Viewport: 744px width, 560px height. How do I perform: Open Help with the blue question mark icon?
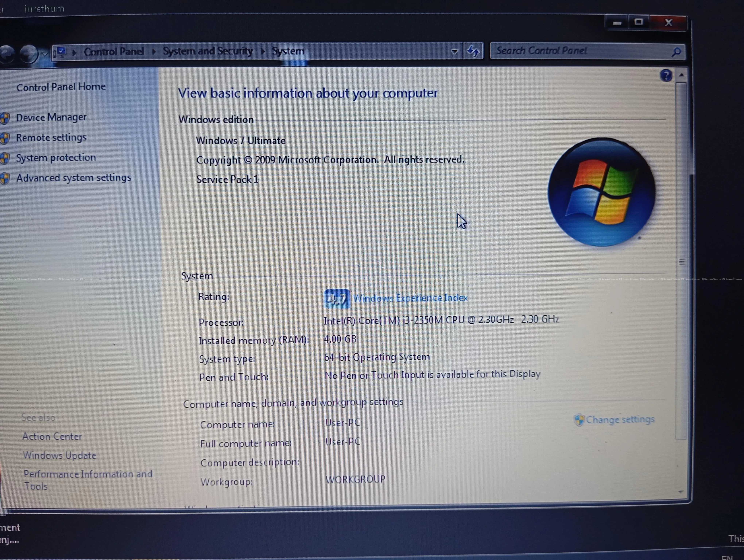pos(666,75)
